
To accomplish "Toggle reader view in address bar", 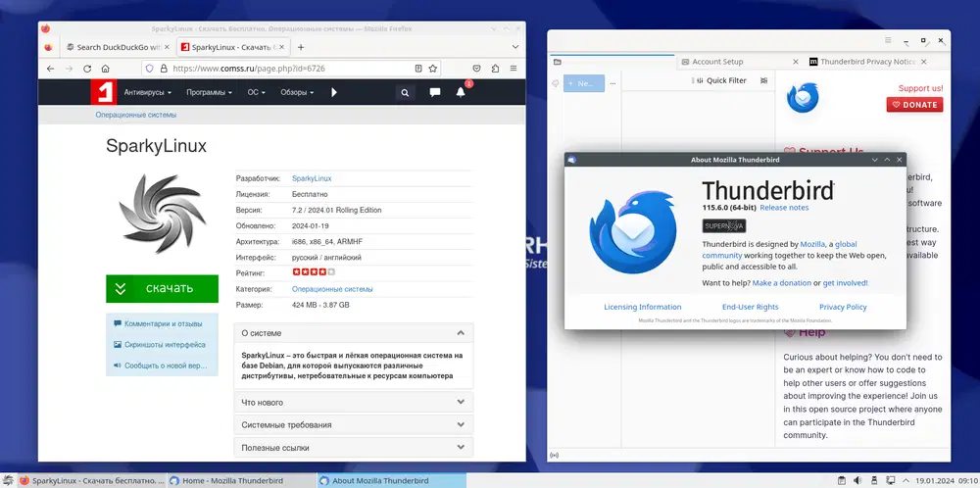I will pyautogui.click(x=418, y=69).
